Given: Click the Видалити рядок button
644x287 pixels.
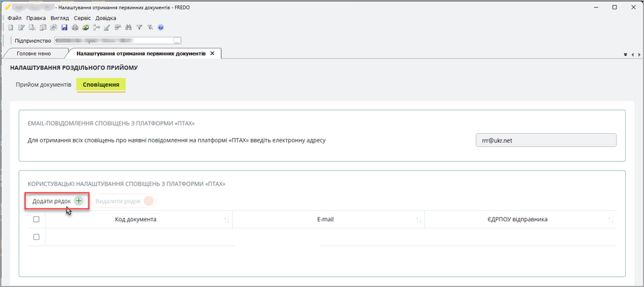Looking at the screenshot, I should pyautogui.click(x=123, y=201).
